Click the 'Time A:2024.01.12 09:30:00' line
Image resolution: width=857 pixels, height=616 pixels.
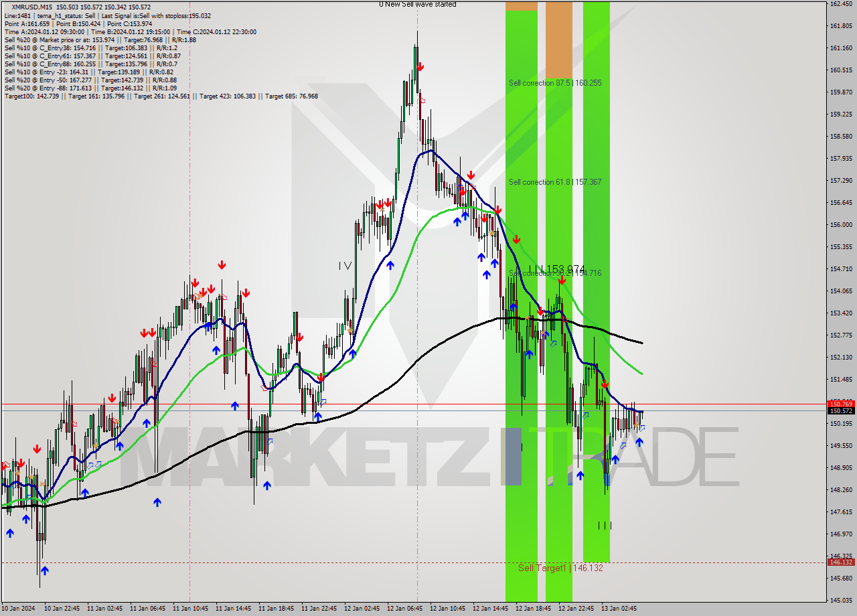[130, 31]
